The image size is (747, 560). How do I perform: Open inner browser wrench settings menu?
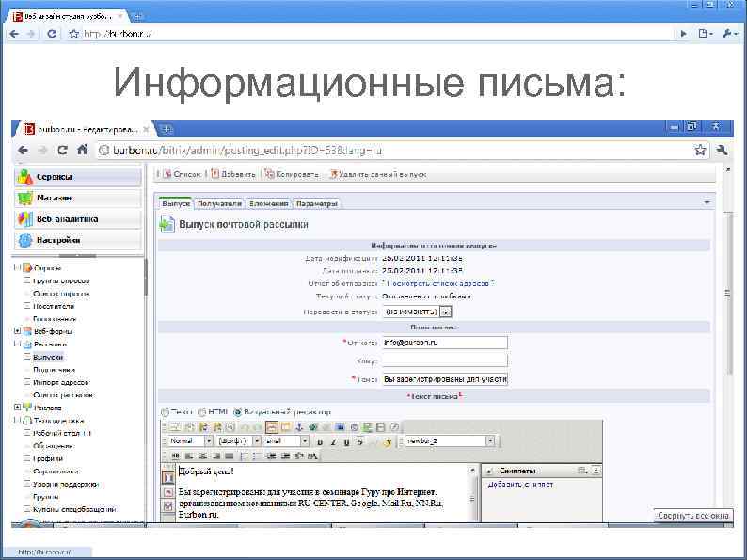tap(722, 151)
